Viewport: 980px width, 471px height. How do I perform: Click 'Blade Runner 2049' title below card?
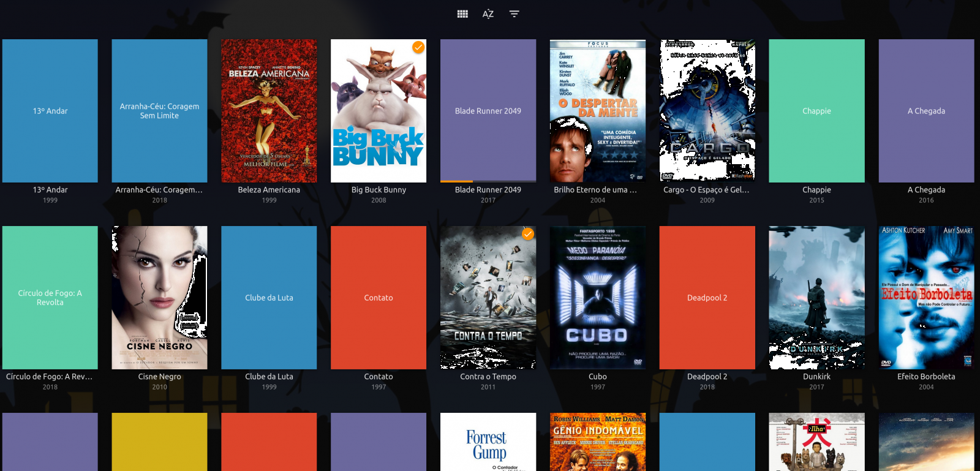488,190
